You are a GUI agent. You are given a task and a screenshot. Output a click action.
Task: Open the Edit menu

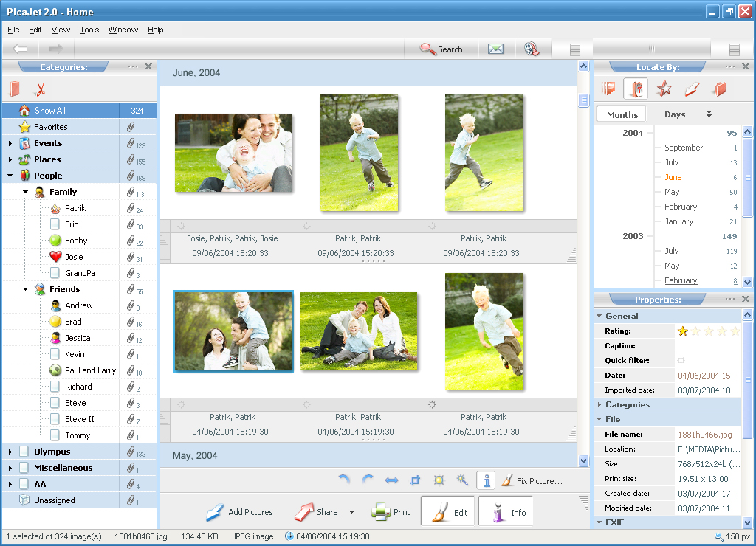pyautogui.click(x=35, y=30)
